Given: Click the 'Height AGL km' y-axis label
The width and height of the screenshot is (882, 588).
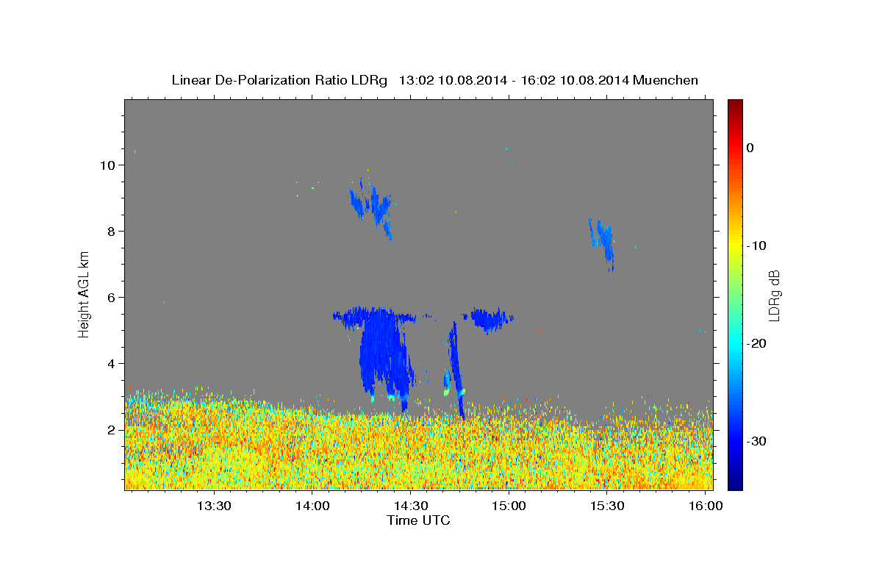Looking at the screenshot, I should pos(84,294).
